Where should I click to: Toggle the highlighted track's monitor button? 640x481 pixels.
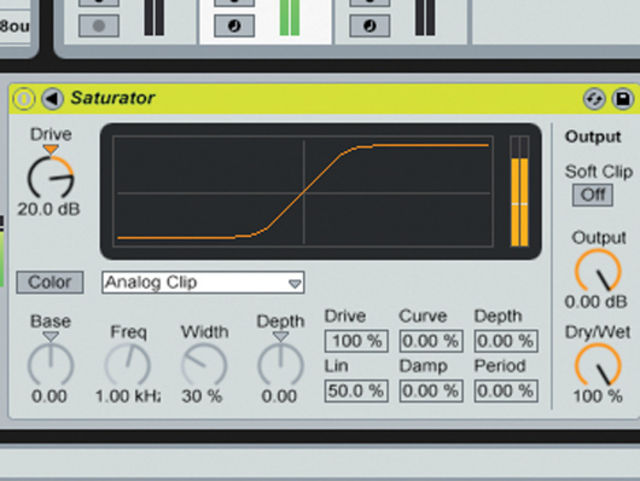click(234, 26)
